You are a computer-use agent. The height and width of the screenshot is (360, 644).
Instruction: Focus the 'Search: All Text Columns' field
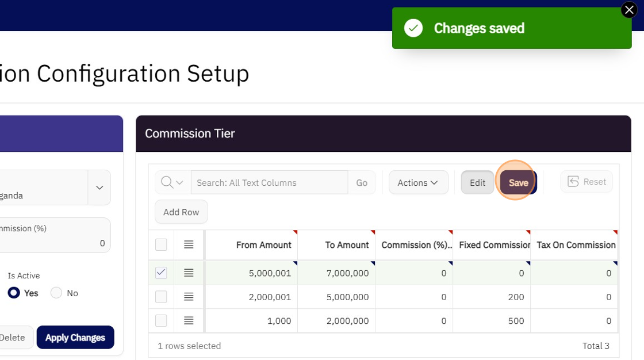[x=269, y=182]
